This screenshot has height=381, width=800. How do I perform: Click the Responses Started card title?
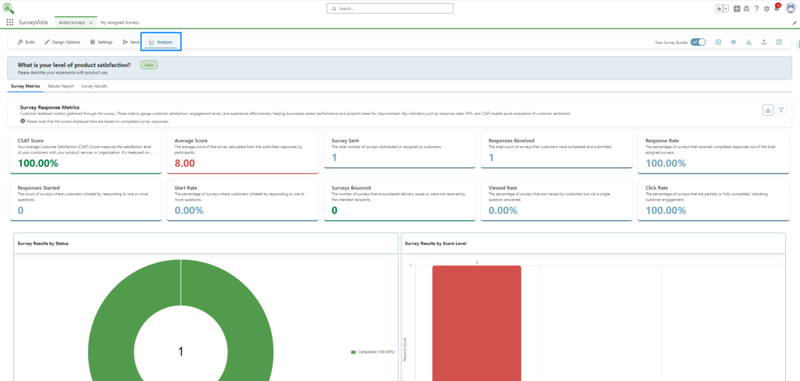[x=39, y=188]
